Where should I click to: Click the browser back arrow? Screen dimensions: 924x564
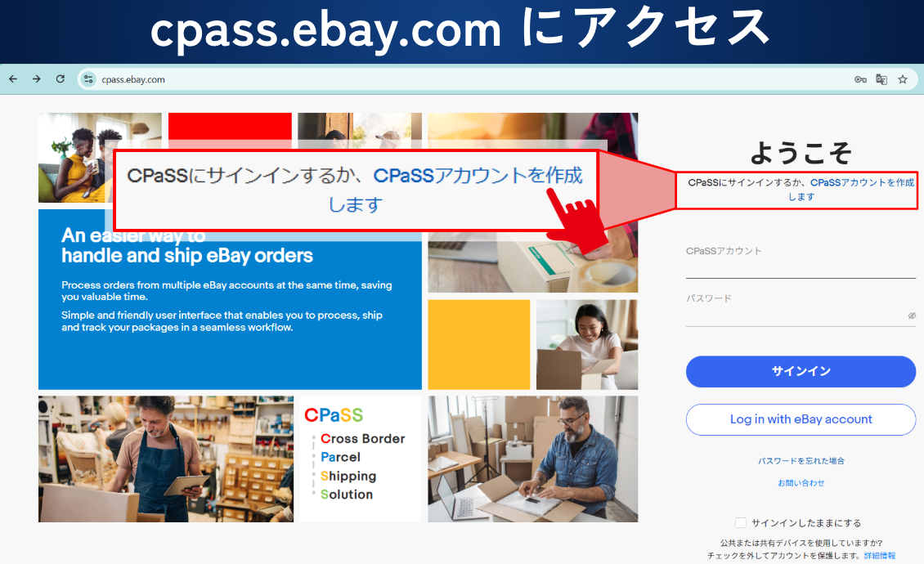coord(13,79)
